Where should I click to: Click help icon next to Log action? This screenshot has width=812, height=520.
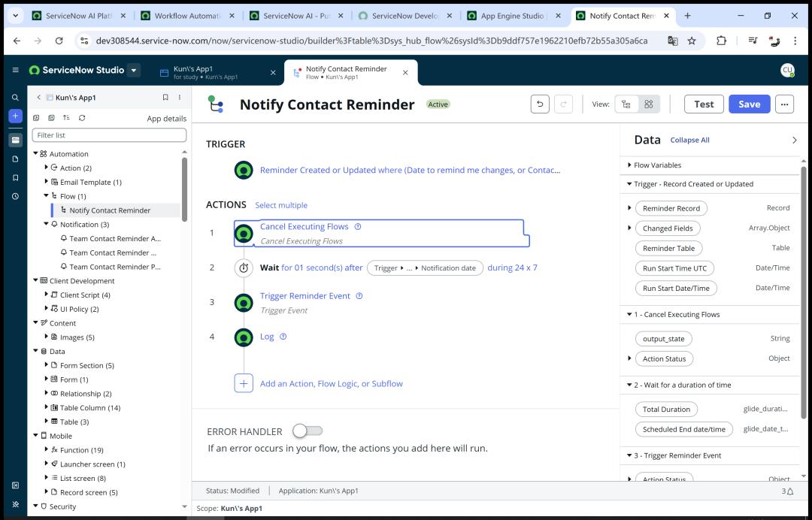[x=283, y=337]
